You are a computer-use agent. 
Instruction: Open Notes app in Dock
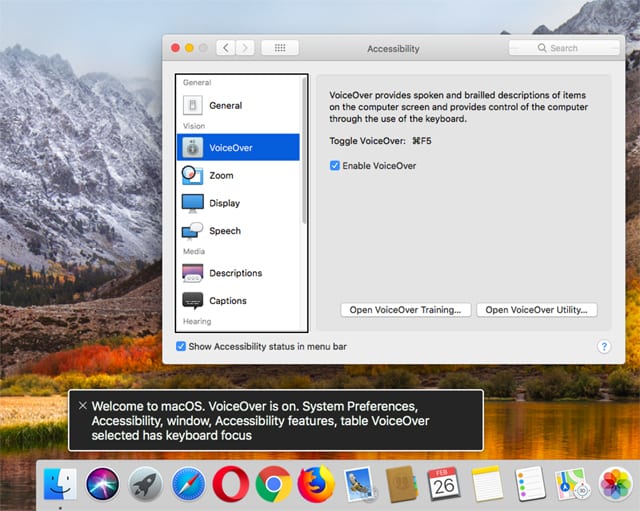486,484
